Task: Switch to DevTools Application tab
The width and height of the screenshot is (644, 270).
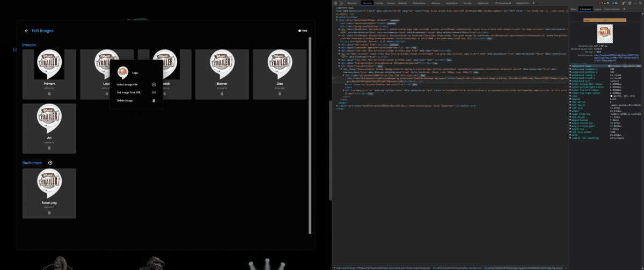Action: (x=452, y=3)
